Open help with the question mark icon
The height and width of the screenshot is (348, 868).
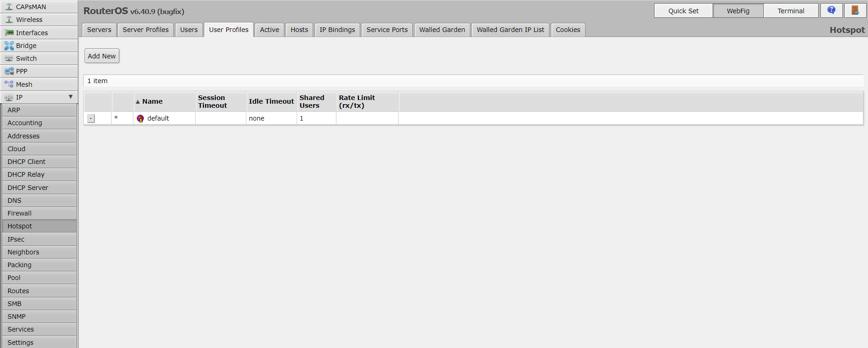point(831,11)
